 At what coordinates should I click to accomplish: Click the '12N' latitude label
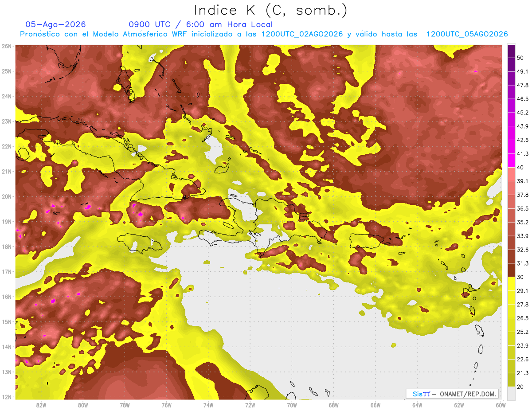[x=7, y=397]
